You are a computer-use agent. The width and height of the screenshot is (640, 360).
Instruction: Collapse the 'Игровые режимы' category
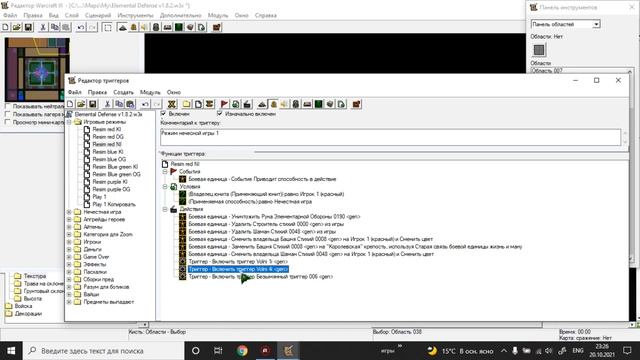69,122
